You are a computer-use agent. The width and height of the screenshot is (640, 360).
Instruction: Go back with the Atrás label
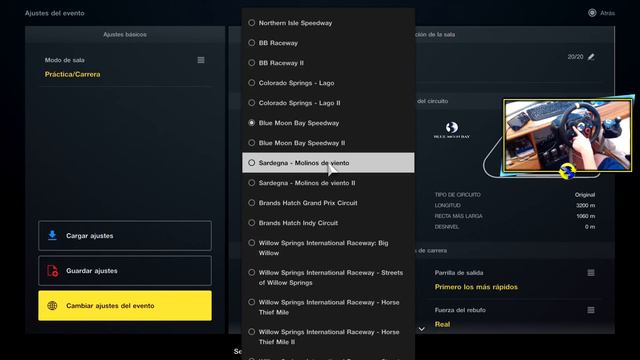click(x=607, y=13)
